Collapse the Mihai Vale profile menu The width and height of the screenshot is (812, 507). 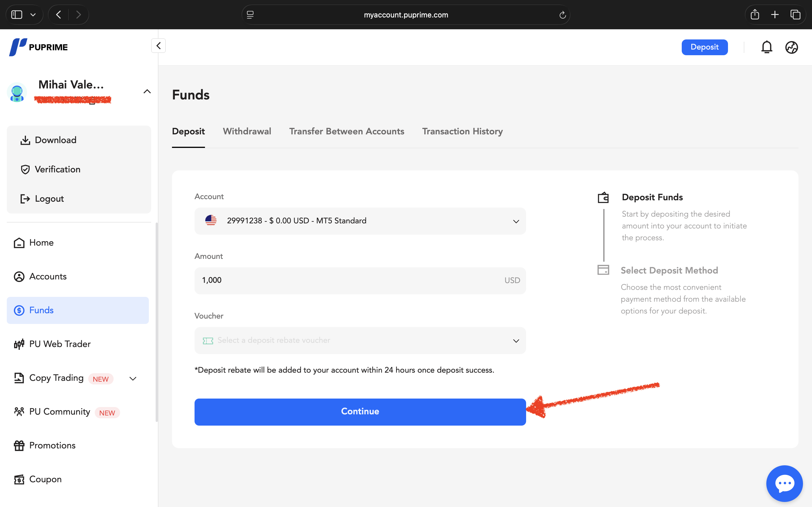(147, 92)
